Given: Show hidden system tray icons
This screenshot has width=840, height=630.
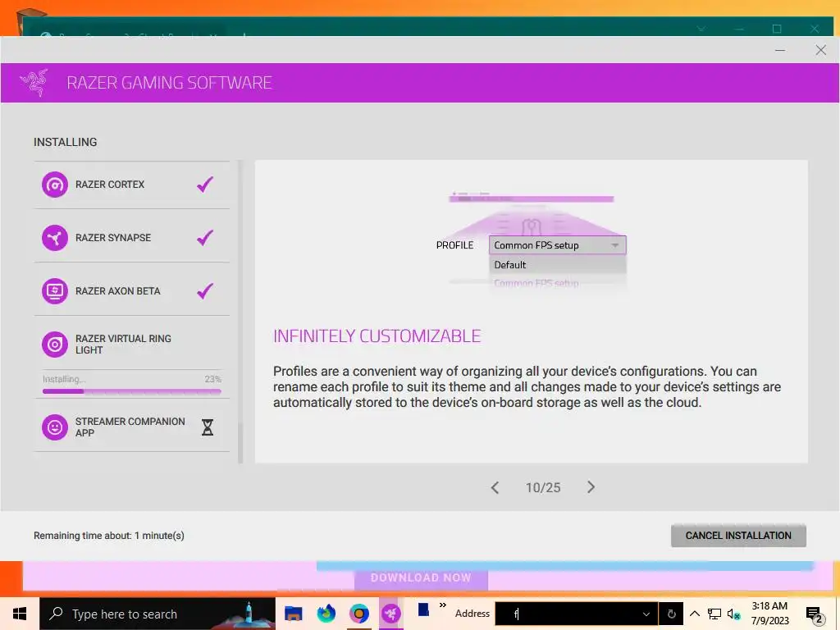Looking at the screenshot, I should point(695,614).
